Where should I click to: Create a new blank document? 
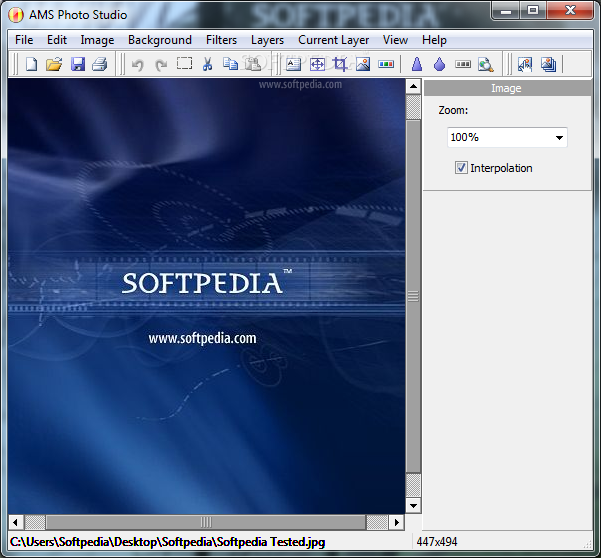(31, 64)
